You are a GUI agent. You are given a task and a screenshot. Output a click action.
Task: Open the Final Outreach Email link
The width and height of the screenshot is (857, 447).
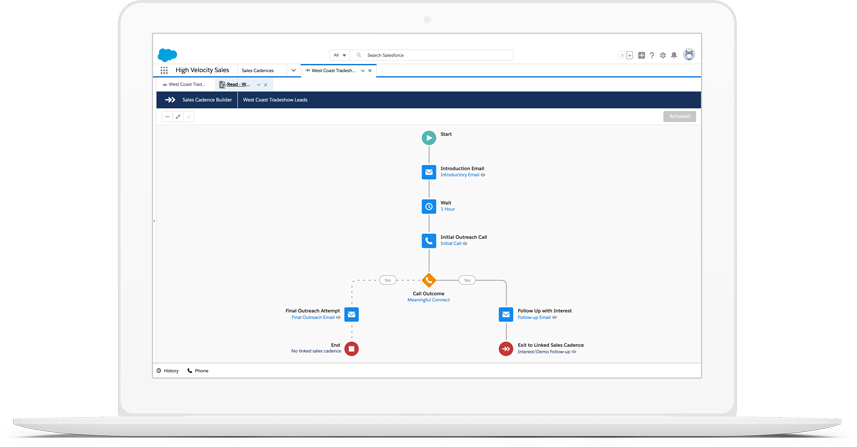click(x=313, y=317)
